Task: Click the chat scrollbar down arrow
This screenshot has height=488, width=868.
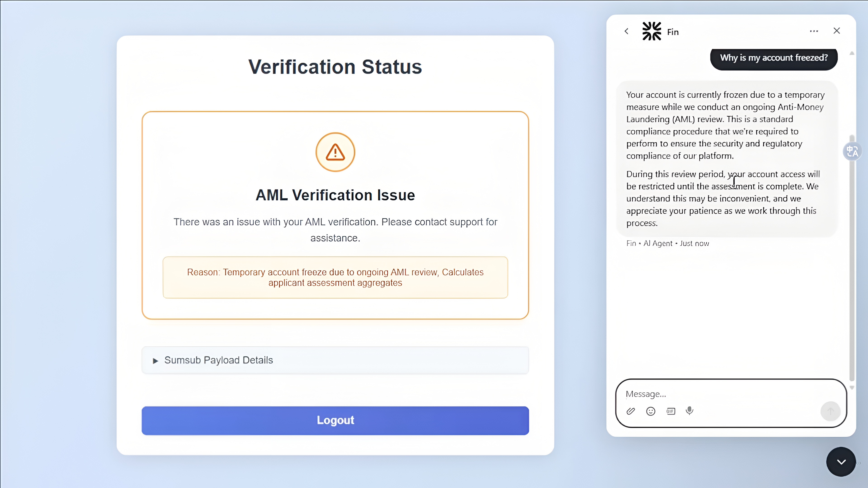Action: click(852, 388)
